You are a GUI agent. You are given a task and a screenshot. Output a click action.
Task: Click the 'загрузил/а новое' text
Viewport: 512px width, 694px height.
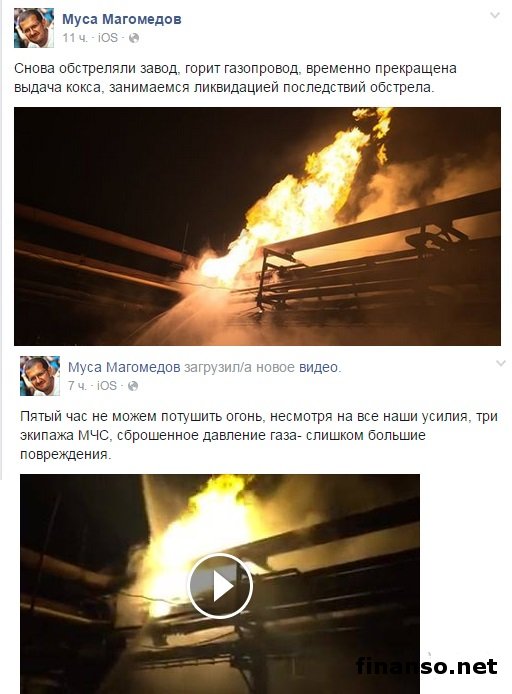[x=239, y=367]
